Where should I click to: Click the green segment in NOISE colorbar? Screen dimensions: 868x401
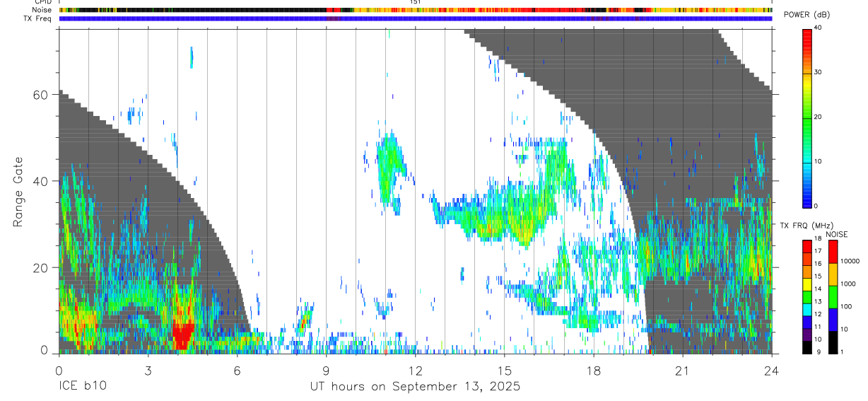pyautogui.click(x=833, y=297)
